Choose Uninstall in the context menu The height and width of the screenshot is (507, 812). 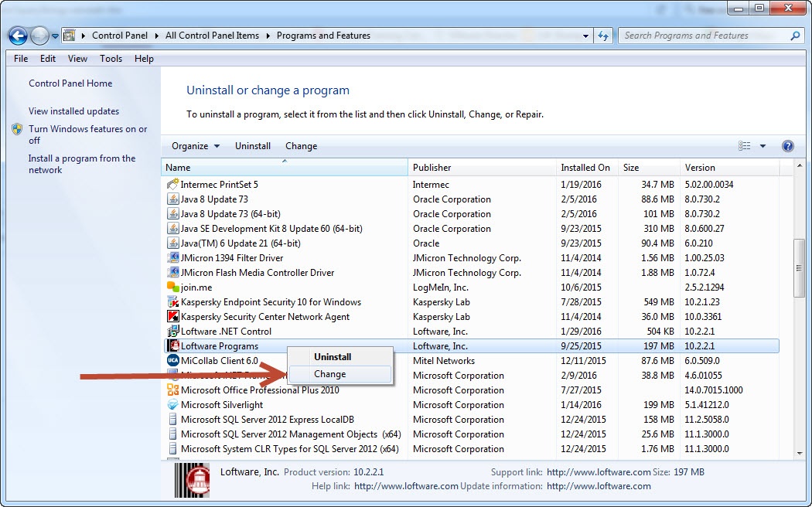tap(339, 357)
